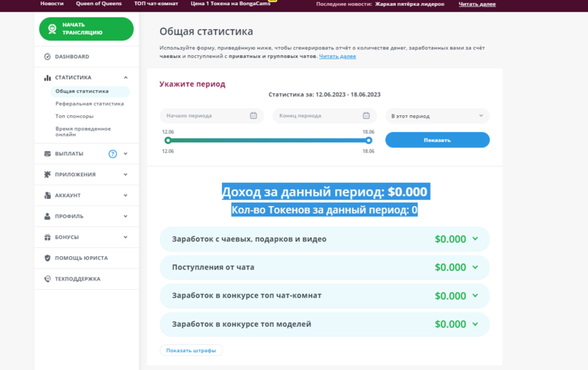Open 'Реферальная статистика' submenu item

click(90, 104)
